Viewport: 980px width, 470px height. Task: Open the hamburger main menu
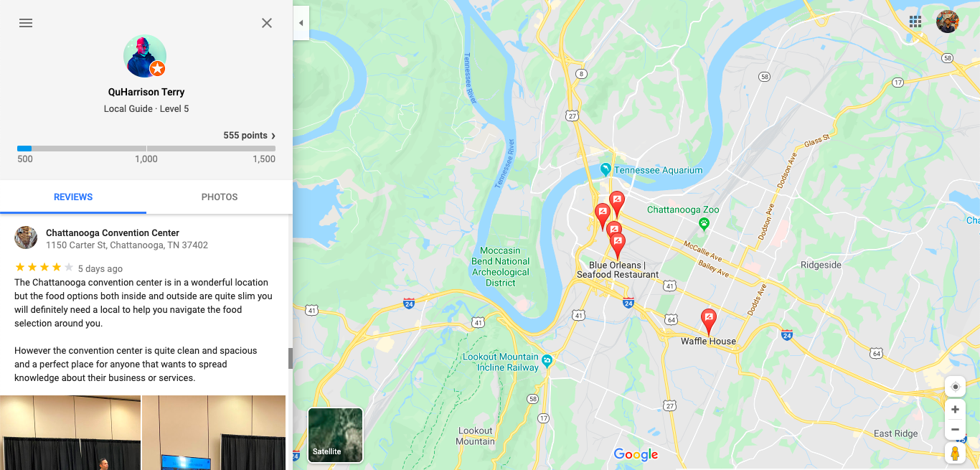pos(26,23)
